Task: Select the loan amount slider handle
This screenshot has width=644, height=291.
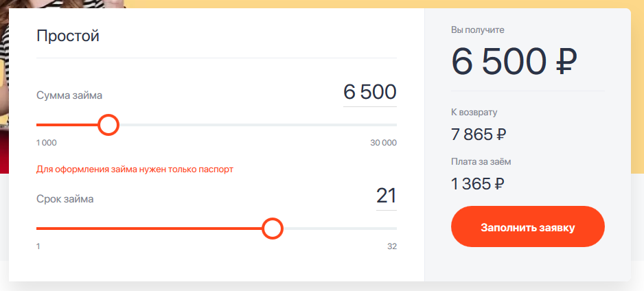Action: (108, 125)
